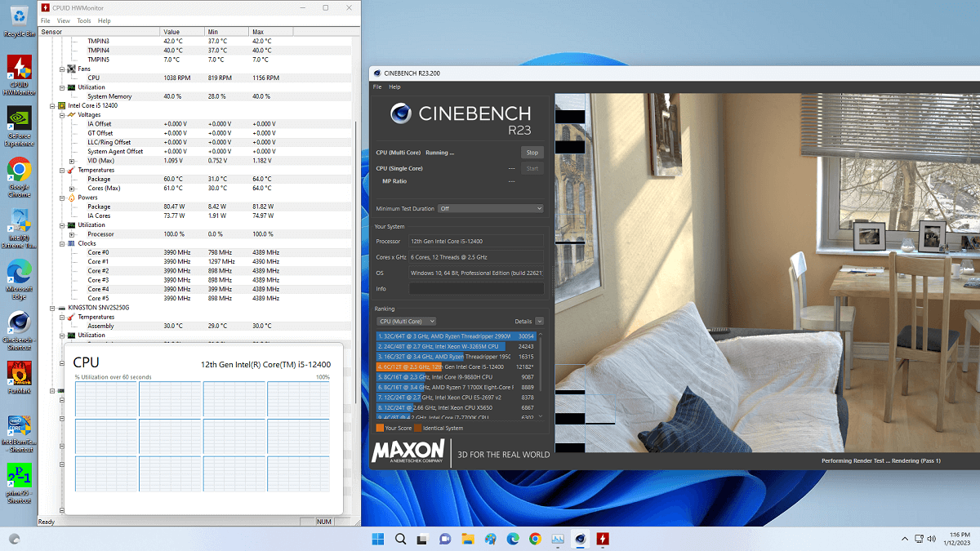Click the Value column header
The height and width of the screenshot is (551, 980).
tap(182, 31)
